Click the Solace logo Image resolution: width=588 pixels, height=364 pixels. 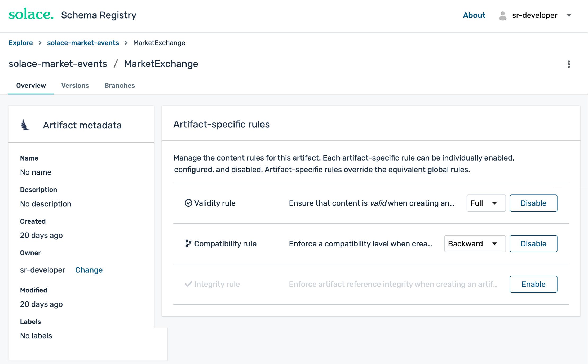(31, 14)
